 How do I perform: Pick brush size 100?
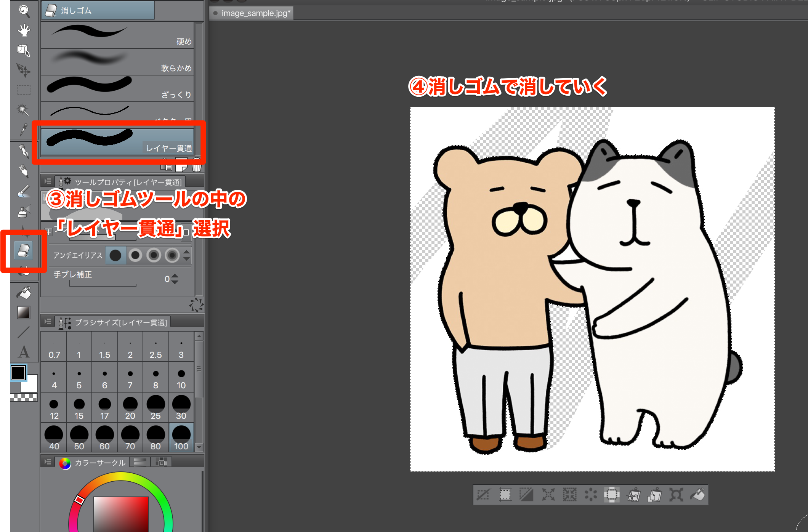click(181, 437)
